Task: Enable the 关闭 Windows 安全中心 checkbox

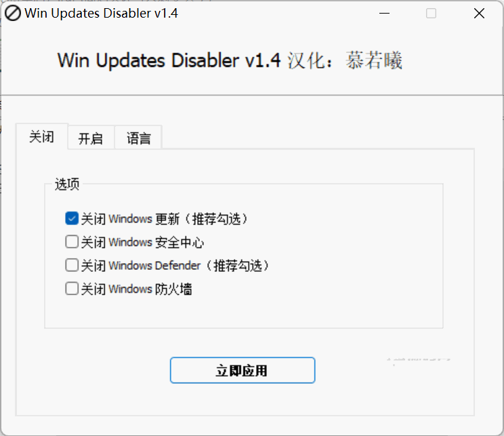Action: pos(72,242)
